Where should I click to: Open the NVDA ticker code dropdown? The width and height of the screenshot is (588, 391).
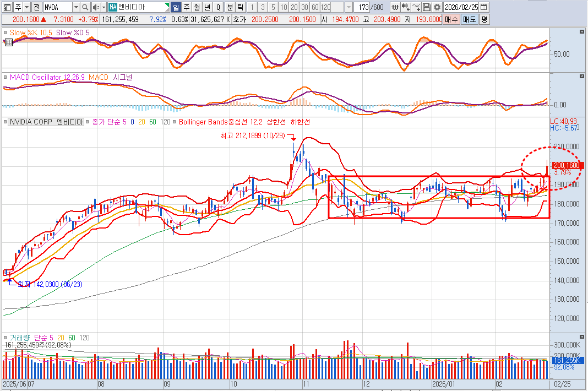(x=76, y=7)
